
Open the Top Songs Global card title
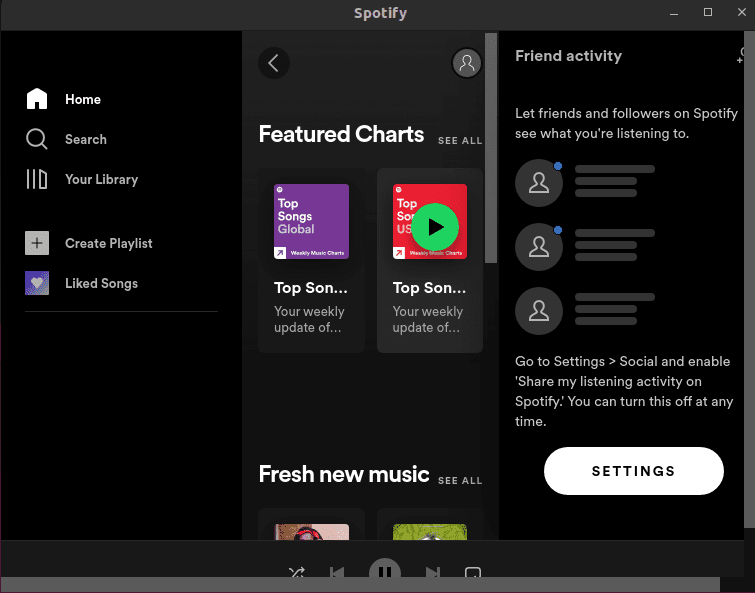tap(311, 288)
